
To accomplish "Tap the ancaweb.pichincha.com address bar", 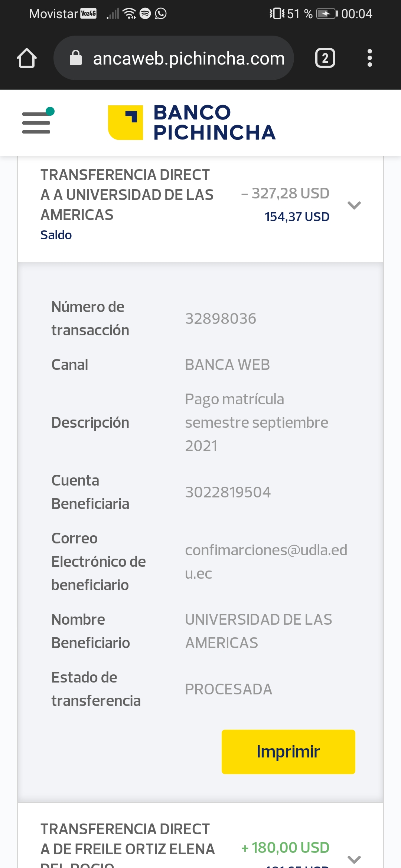I will pyautogui.click(x=189, y=58).
